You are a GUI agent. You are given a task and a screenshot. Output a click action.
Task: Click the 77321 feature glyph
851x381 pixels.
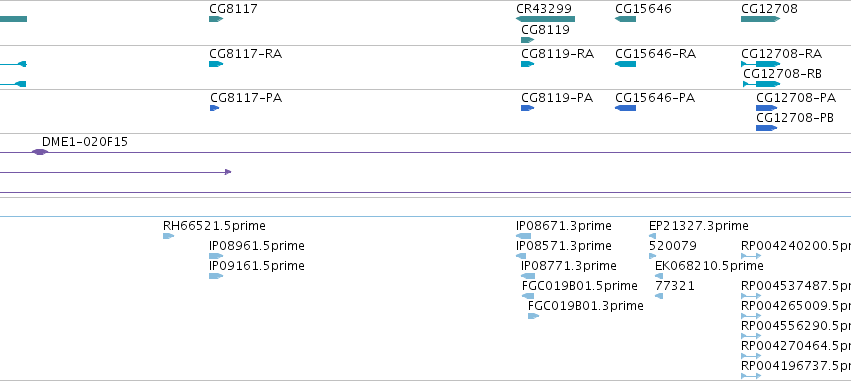659,296
